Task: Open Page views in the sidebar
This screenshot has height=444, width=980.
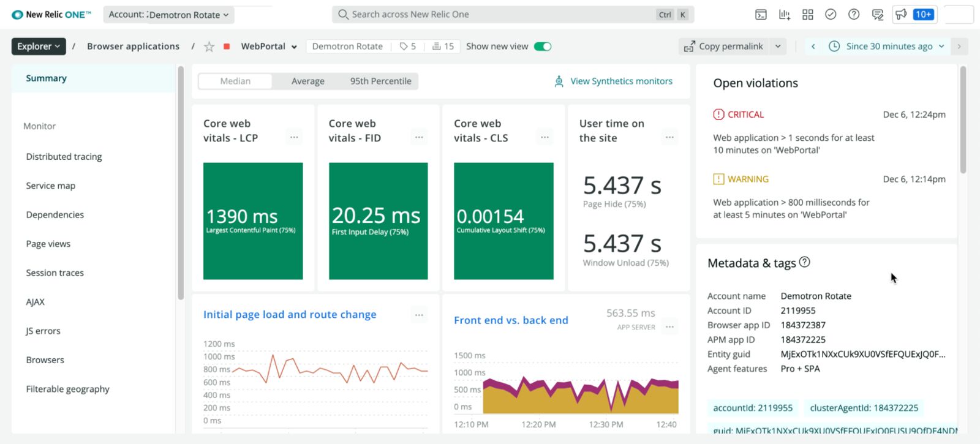Action: (48, 244)
